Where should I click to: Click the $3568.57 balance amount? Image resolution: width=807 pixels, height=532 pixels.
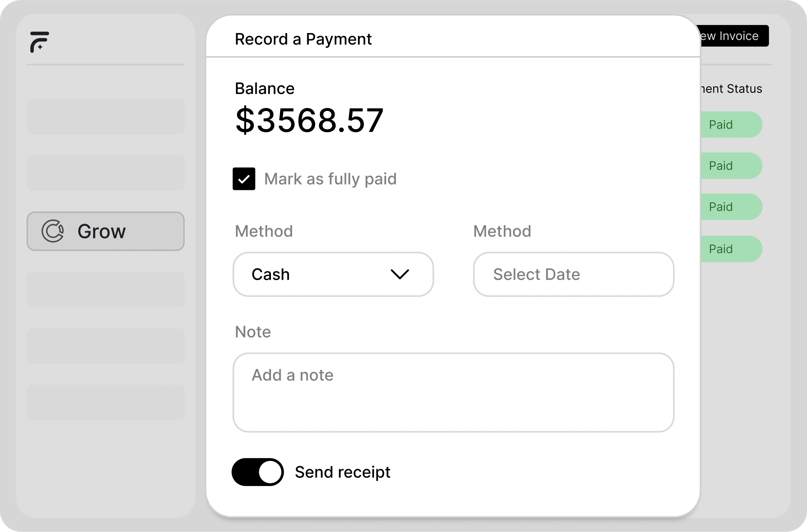coord(309,120)
